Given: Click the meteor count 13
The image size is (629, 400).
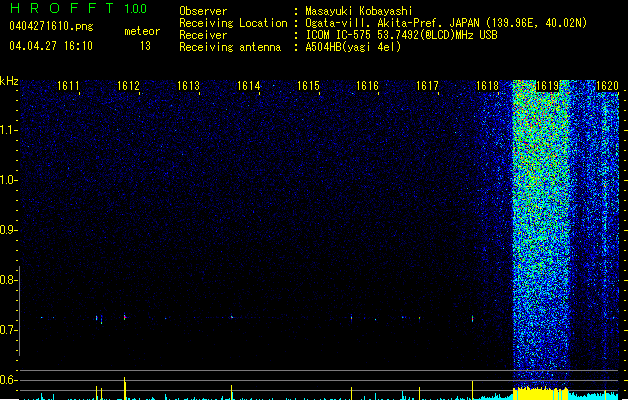Looking at the screenshot, I should click(x=145, y=46).
